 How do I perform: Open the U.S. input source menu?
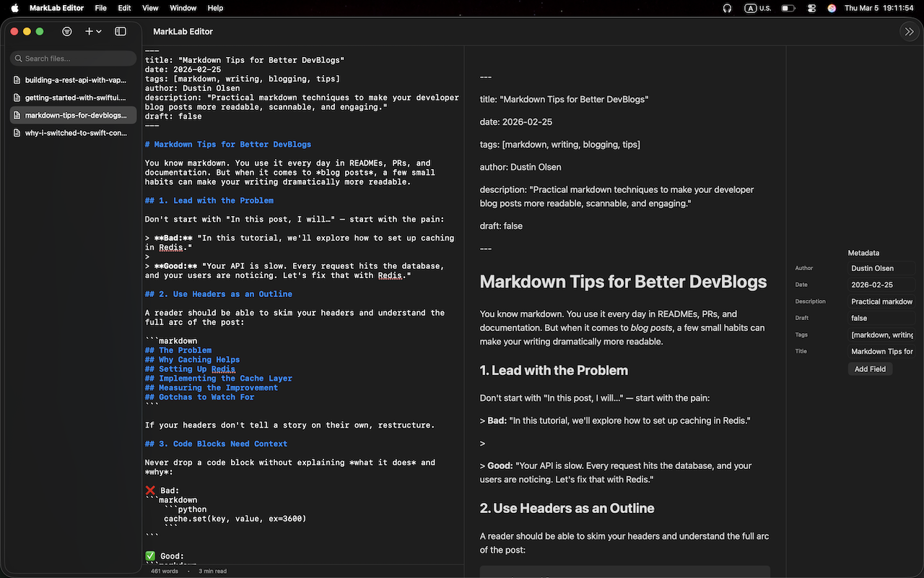757,8
